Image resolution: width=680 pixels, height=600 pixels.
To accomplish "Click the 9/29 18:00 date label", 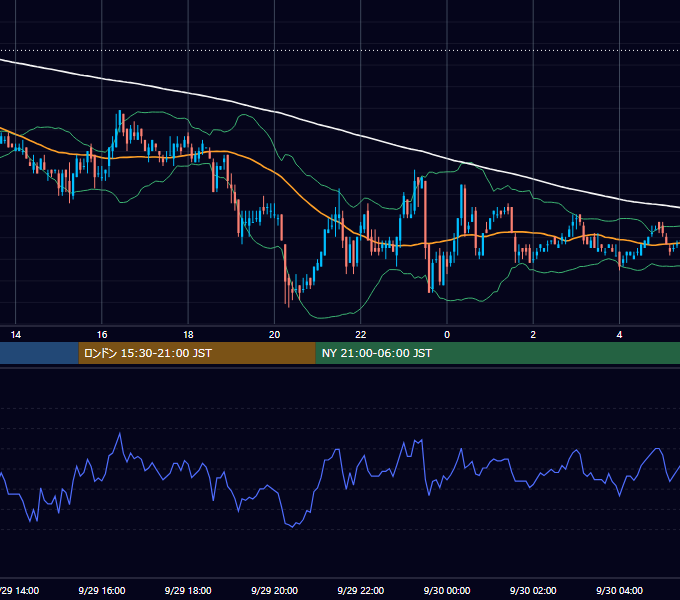I will click(x=188, y=590).
